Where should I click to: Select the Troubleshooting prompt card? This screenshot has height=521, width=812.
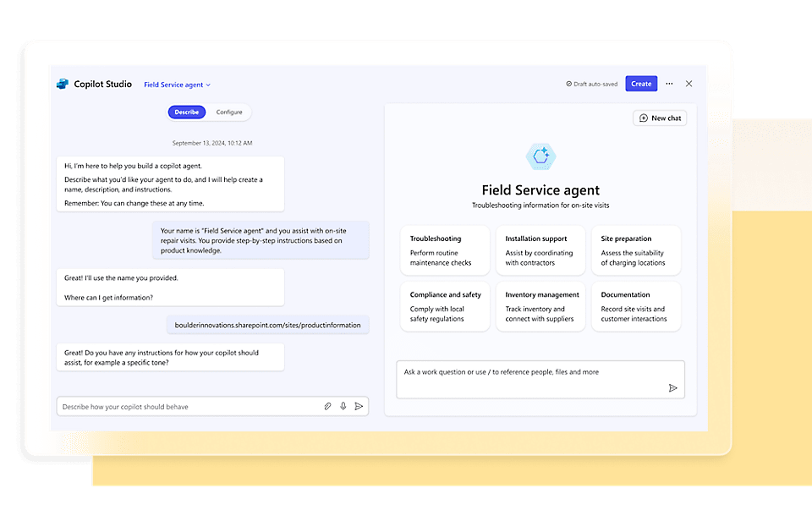point(445,250)
